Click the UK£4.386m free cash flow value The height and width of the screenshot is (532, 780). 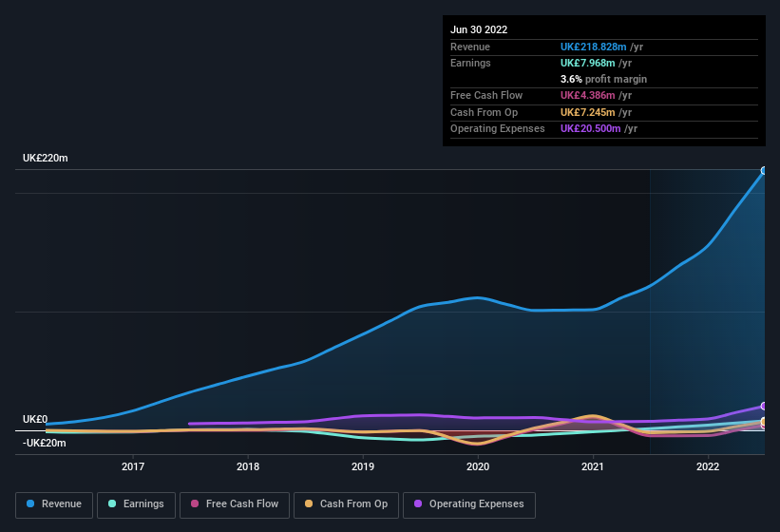coord(587,95)
